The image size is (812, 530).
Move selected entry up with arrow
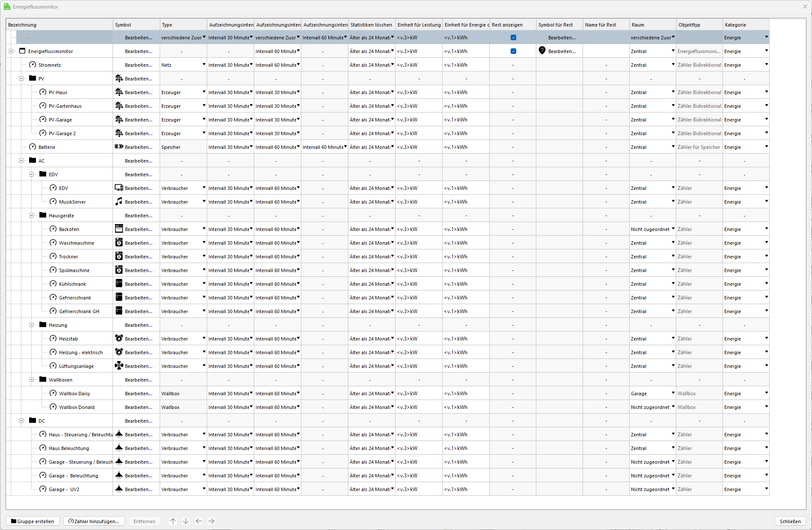tap(173, 521)
